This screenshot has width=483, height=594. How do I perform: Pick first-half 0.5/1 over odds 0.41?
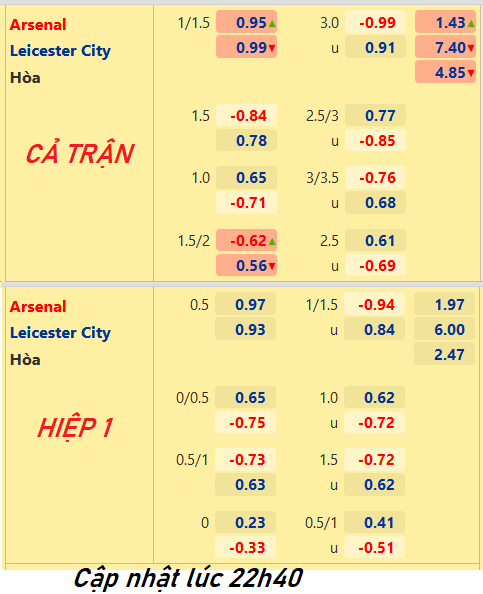(374, 522)
